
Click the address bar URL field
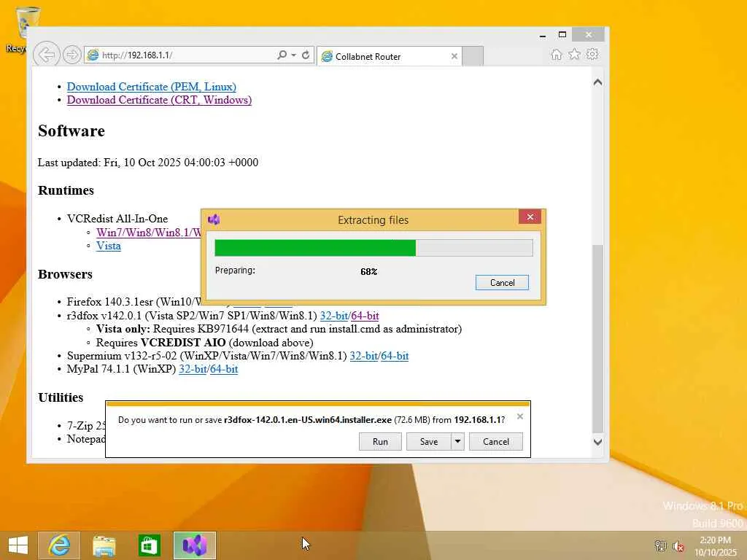click(x=188, y=55)
